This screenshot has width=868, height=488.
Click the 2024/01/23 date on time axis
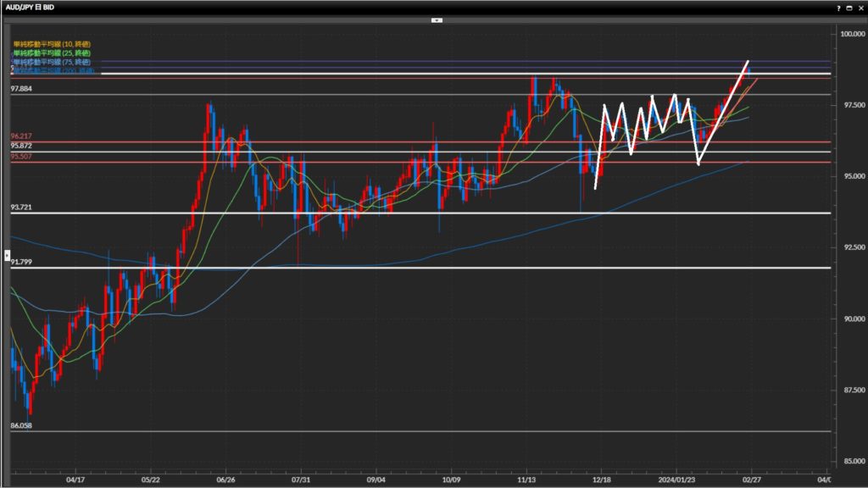point(675,479)
